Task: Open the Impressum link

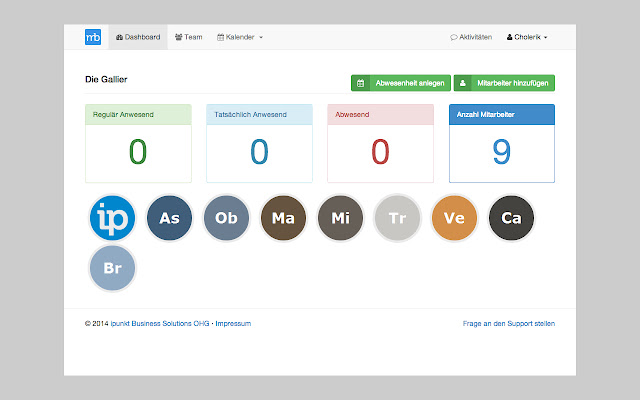Action: pos(233,324)
